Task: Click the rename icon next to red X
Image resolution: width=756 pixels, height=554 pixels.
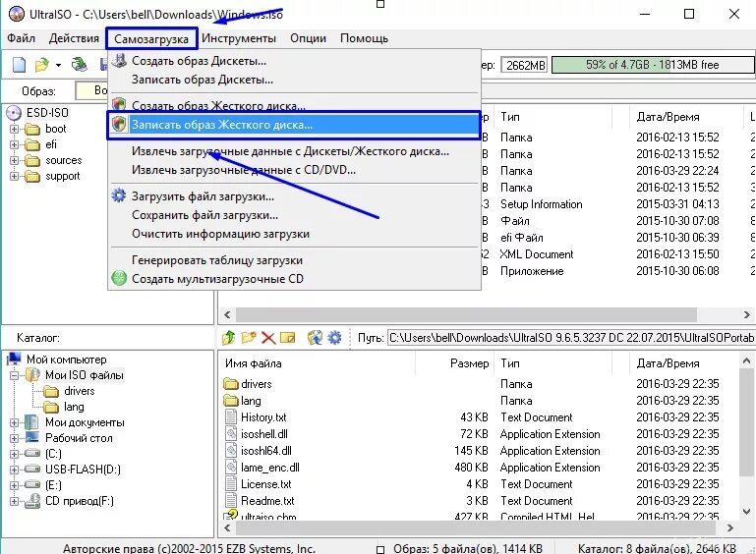Action: click(x=288, y=338)
